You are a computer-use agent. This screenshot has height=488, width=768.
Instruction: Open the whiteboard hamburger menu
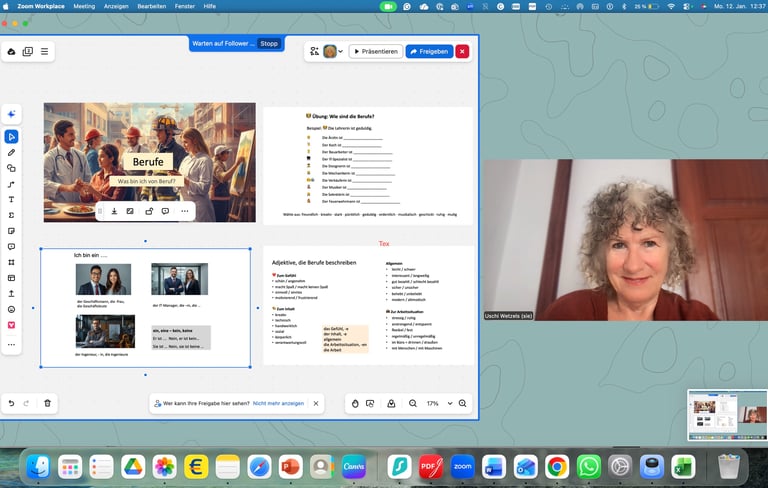[x=45, y=51]
